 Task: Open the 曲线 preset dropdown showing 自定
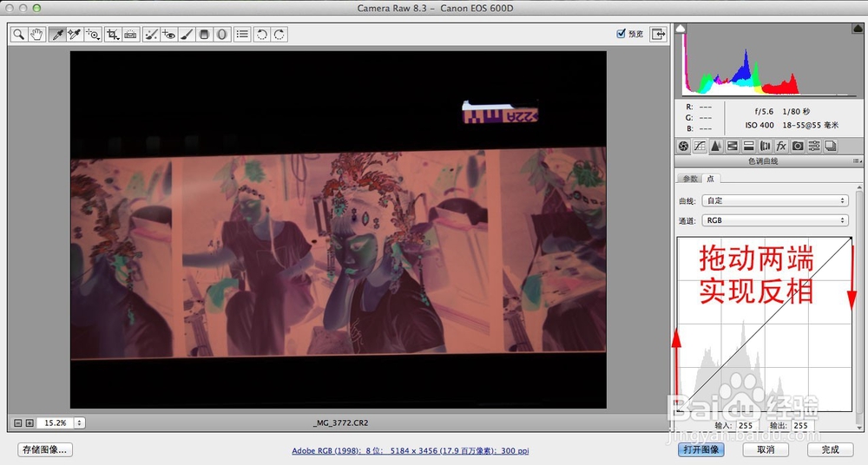775,200
